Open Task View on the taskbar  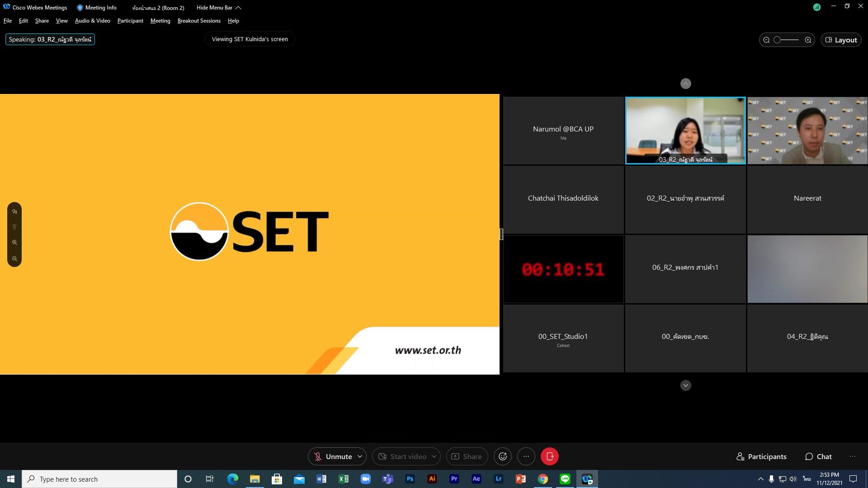point(210,479)
